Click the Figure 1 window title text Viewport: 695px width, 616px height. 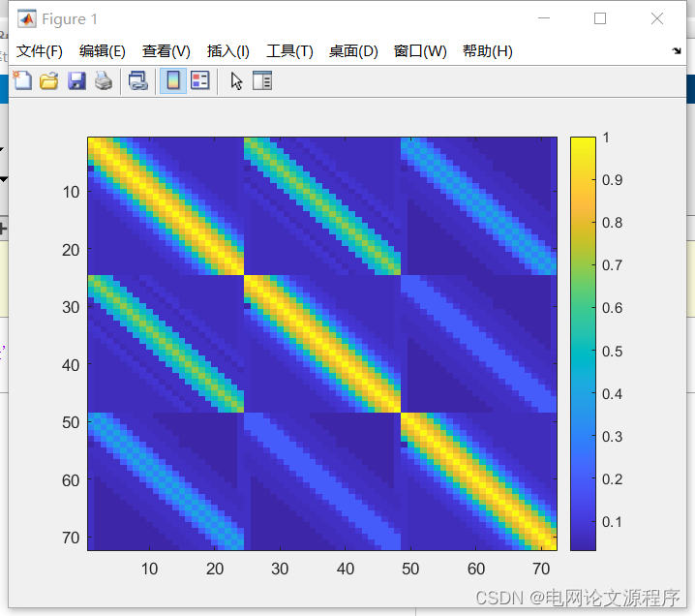[70, 19]
